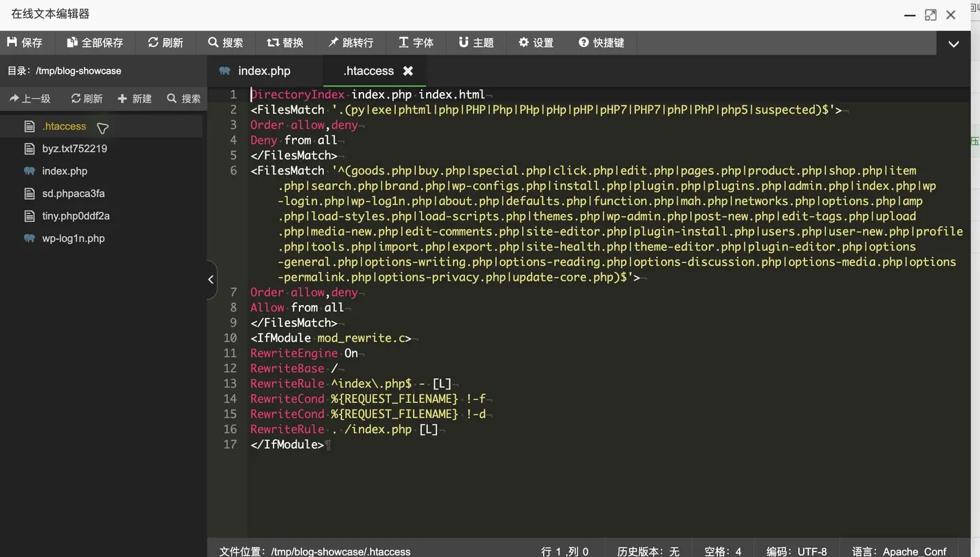
Task: Click the elephant icon on index.php tab
Action: pos(225,71)
